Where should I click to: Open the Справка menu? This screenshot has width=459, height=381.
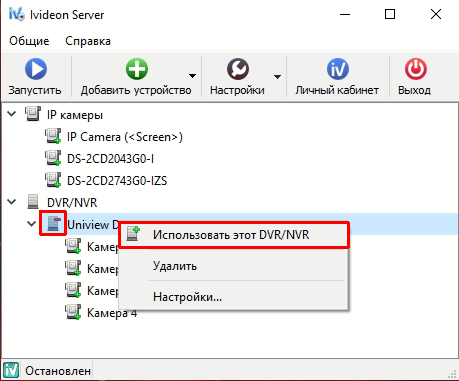88,41
